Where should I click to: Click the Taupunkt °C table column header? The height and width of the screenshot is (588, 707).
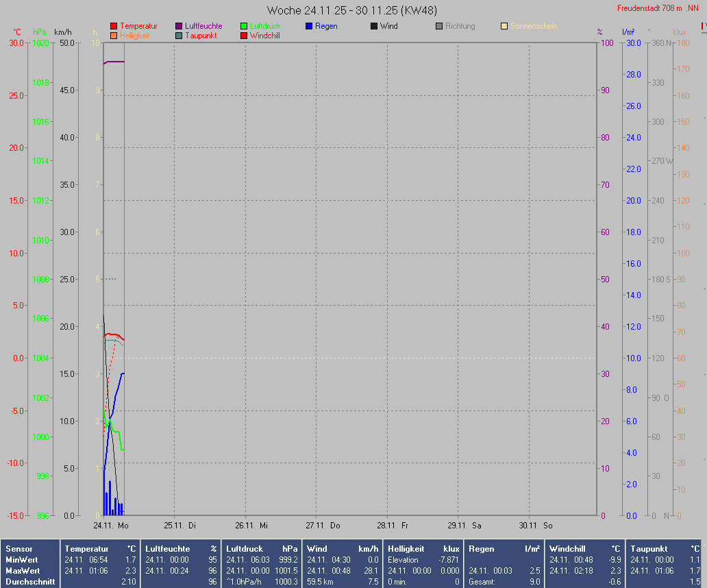665,549
